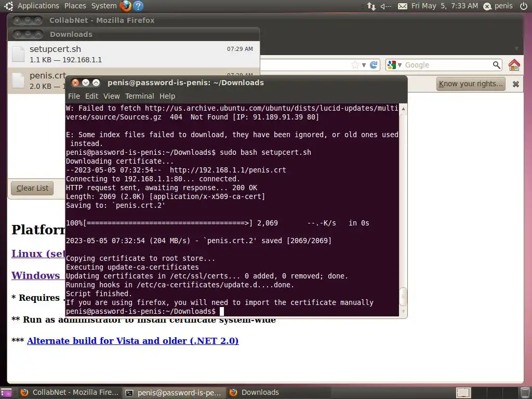Click Clear List in the Downloads window
532x399 pixels.
[x=32, y=188]
